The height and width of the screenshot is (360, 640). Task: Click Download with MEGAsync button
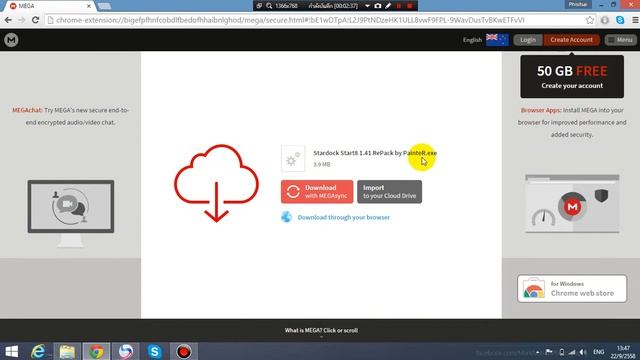(317, 191)
